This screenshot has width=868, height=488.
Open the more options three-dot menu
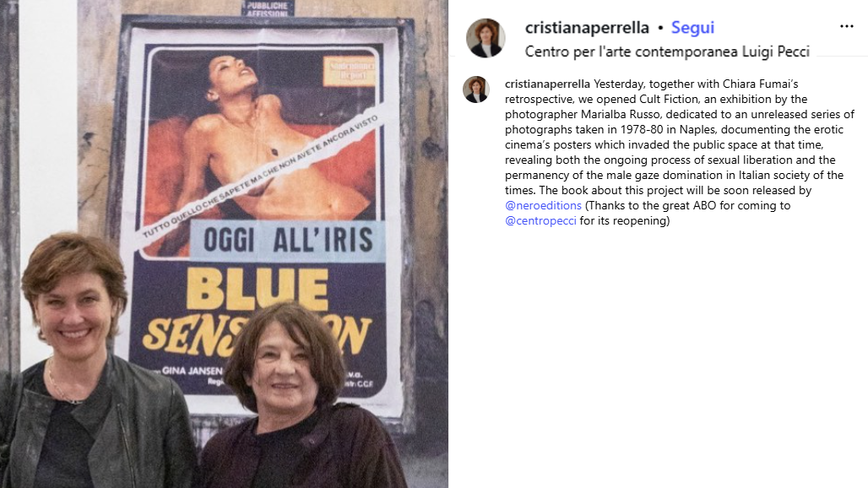point(846,26)
